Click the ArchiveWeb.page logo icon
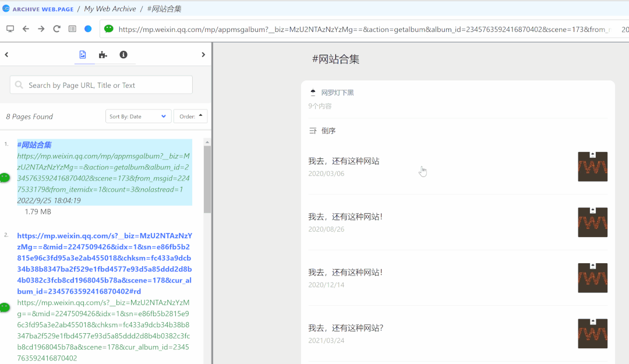Image resolution: width=629 pixels, height=364 pixels. click(x=6, y=8)
